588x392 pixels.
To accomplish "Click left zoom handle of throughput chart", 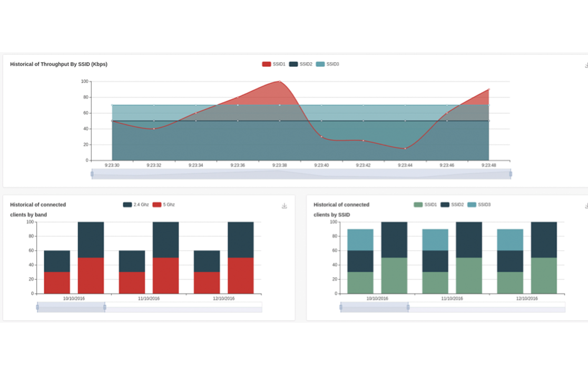I will 92,174.
